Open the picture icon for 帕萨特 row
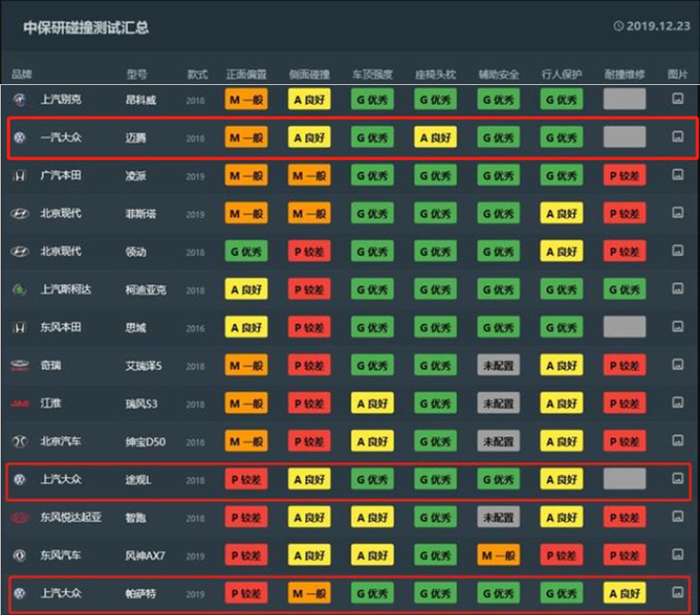 click(x=677, y=592)
